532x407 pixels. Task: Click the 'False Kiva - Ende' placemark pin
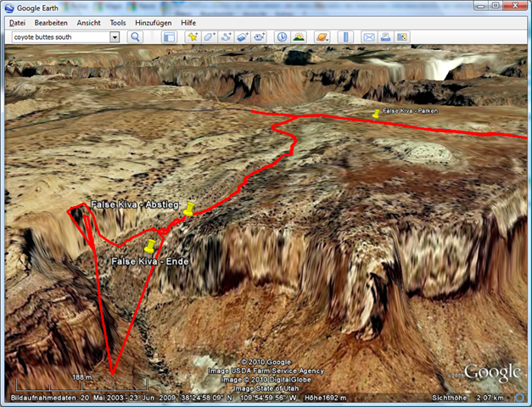click(x=150, y=247)
